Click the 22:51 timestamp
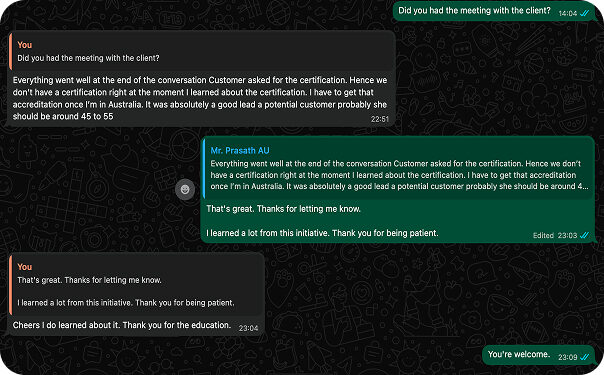Image resolution: width=604 pixels, height=375 pixels. tap(380, 119)
